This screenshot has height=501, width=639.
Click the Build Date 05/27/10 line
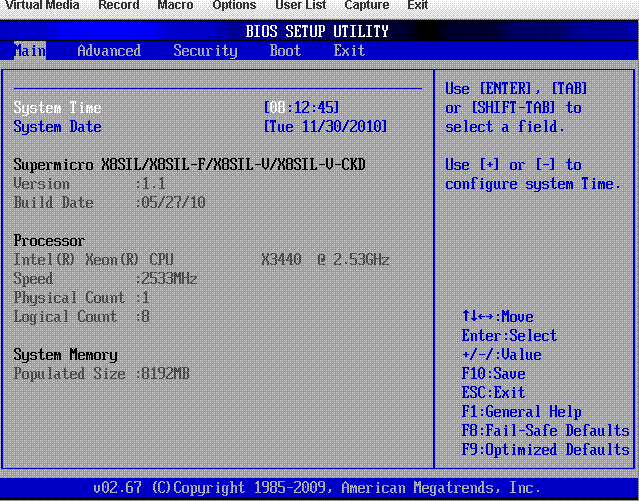[110, 203]
